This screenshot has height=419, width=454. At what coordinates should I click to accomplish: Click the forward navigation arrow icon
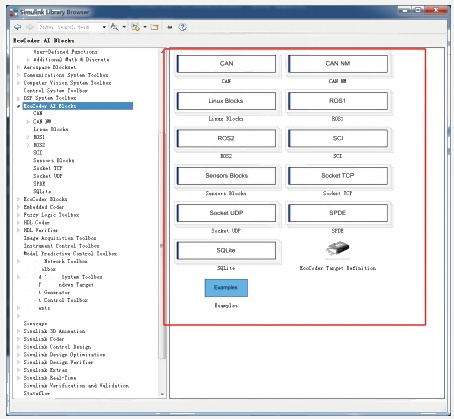click(30, 27)
